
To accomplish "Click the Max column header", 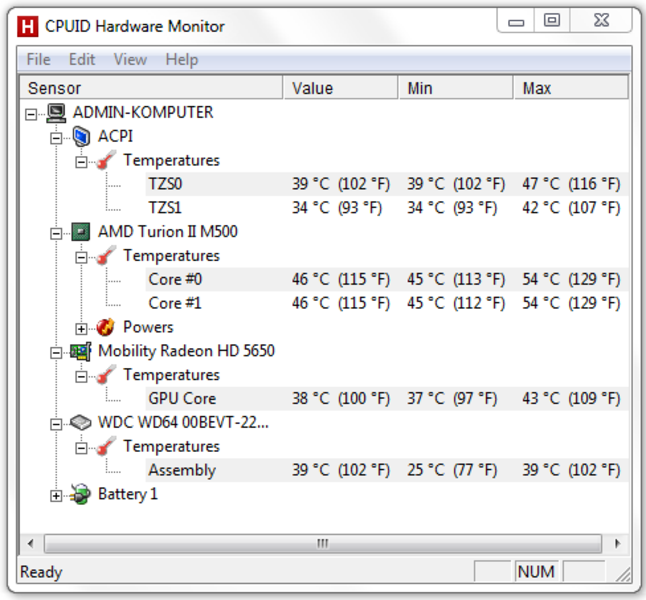I will tap(571, 88).
